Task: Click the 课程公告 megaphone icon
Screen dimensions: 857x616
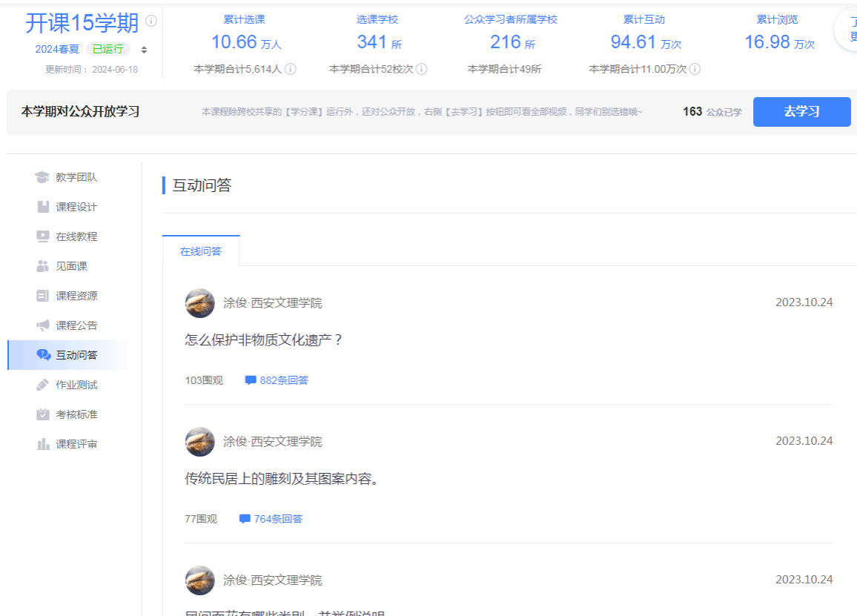Action: coord(43,325)
